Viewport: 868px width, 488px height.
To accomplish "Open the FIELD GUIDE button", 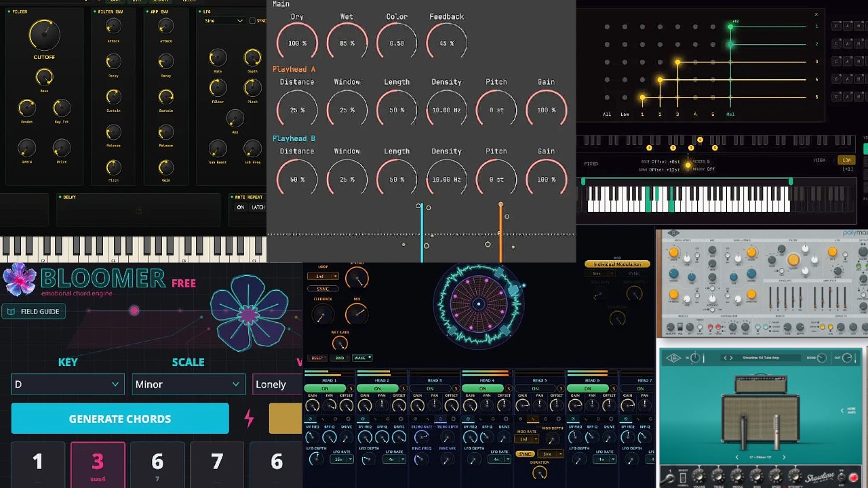I will point(34,311).
